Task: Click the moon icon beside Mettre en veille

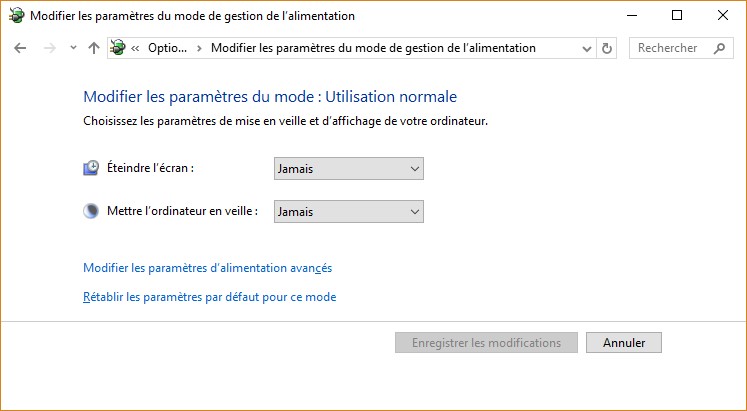Action: tap(91, 211)
